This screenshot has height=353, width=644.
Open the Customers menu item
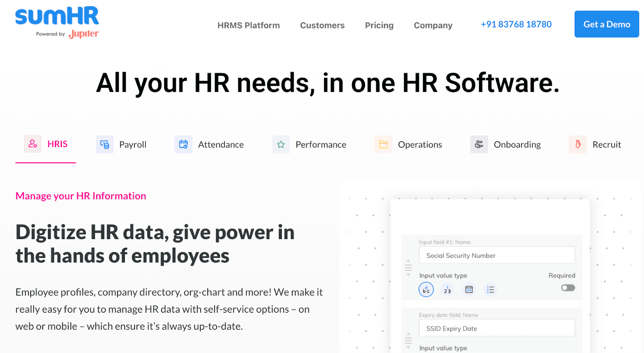click(x=322, y=25)
